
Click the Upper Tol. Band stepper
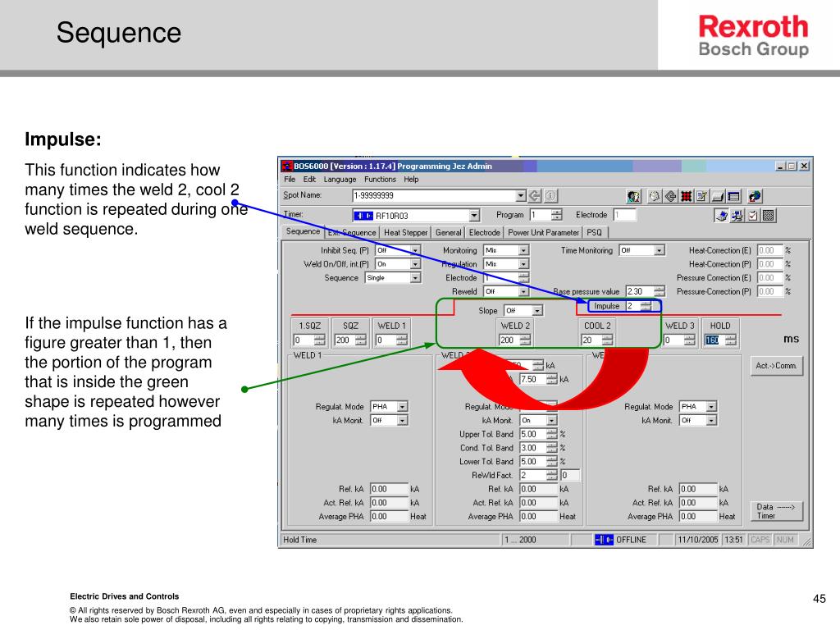click(552, 434)
